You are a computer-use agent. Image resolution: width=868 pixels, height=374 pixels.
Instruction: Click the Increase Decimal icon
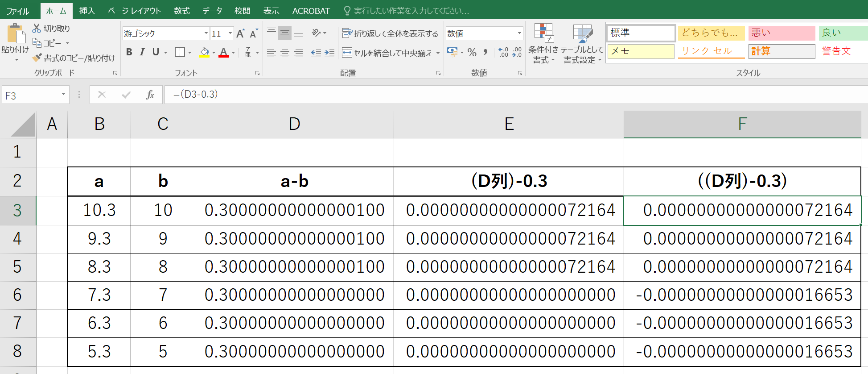pyautogui.click(x=503, y=53)
